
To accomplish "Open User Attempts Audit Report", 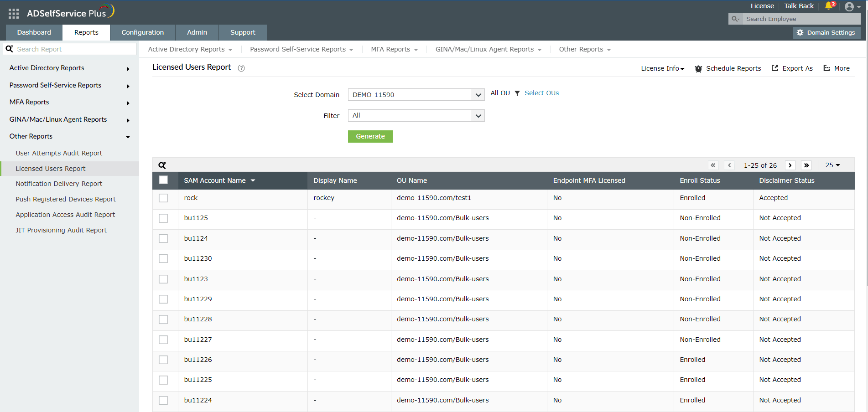I will [59, 153].
